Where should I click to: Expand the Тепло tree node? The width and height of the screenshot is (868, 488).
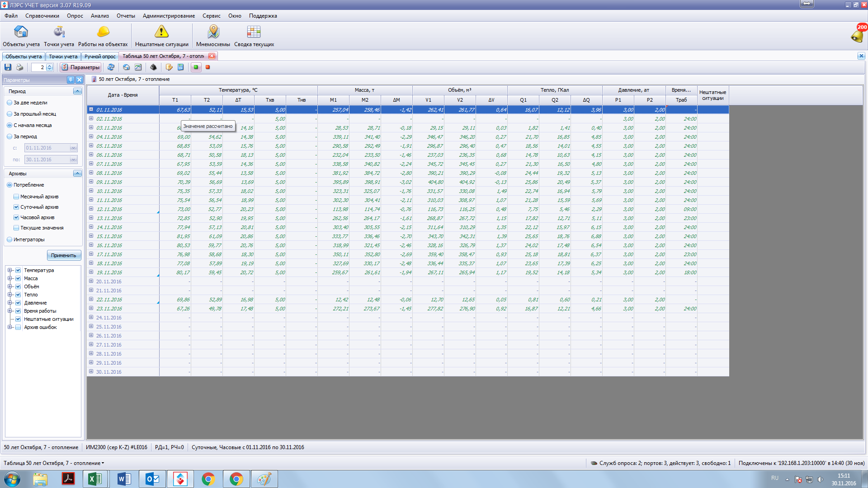[x=10, y=295]
